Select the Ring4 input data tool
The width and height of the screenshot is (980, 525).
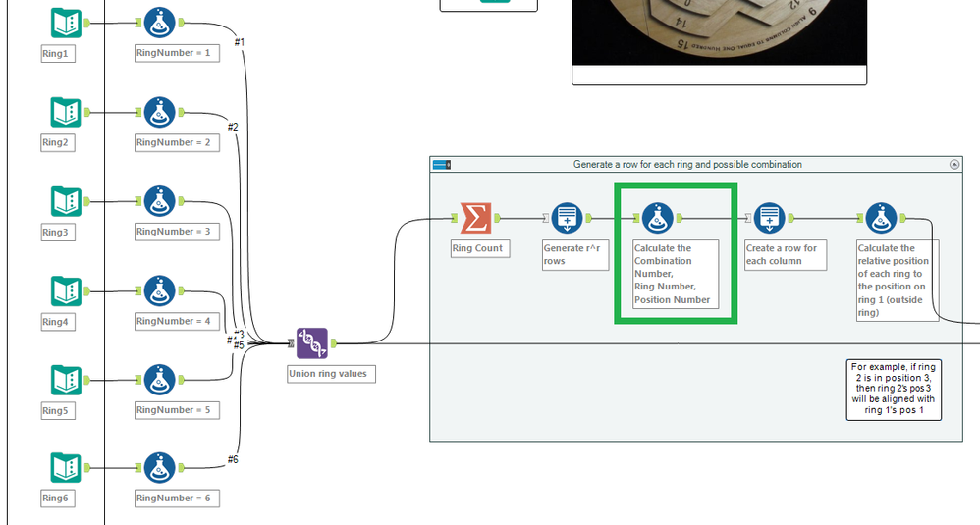66,291
